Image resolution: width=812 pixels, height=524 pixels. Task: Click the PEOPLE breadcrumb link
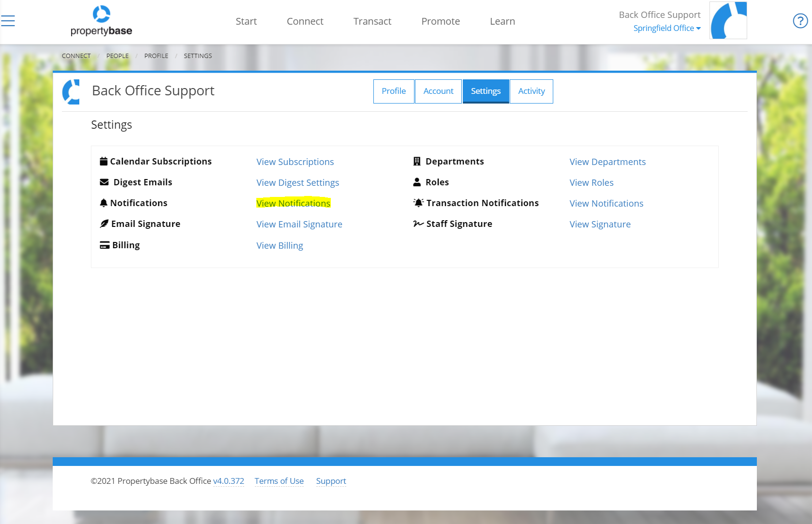point(117,55)
